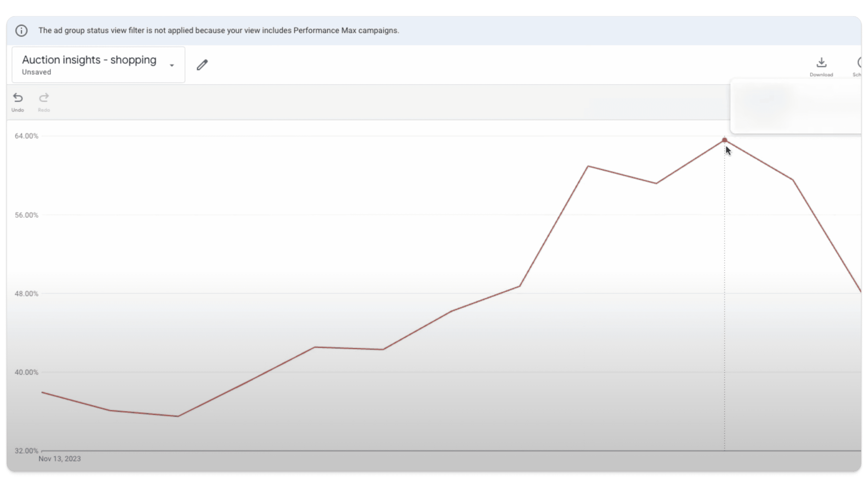The width and height of the screenshot is (868, 488).
Task: Click the Nov 13, 2023 date label
Action: (x=60, y=459)
